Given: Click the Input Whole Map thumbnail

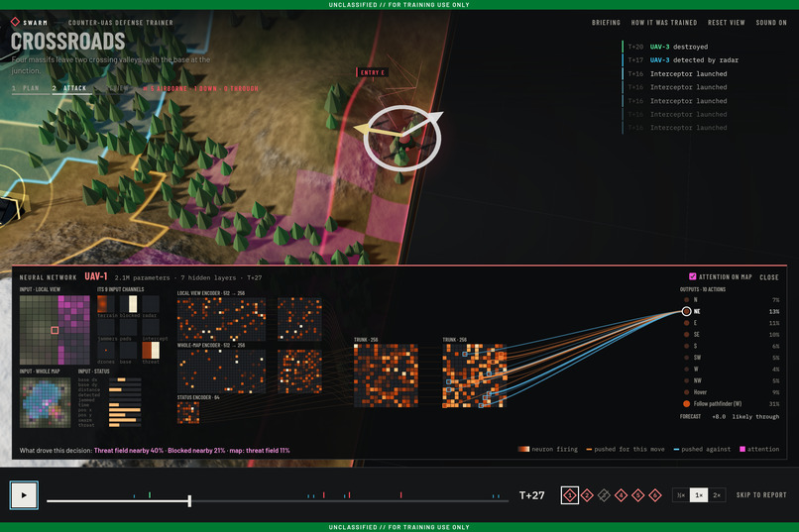Looking at the screenshot, I should (x=45, y=402).
